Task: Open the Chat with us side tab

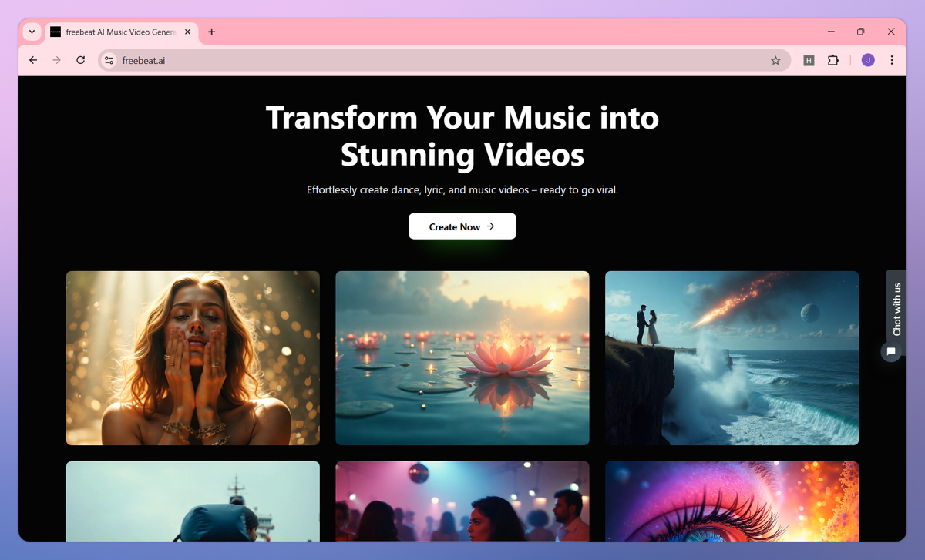Action: (896, 309)
